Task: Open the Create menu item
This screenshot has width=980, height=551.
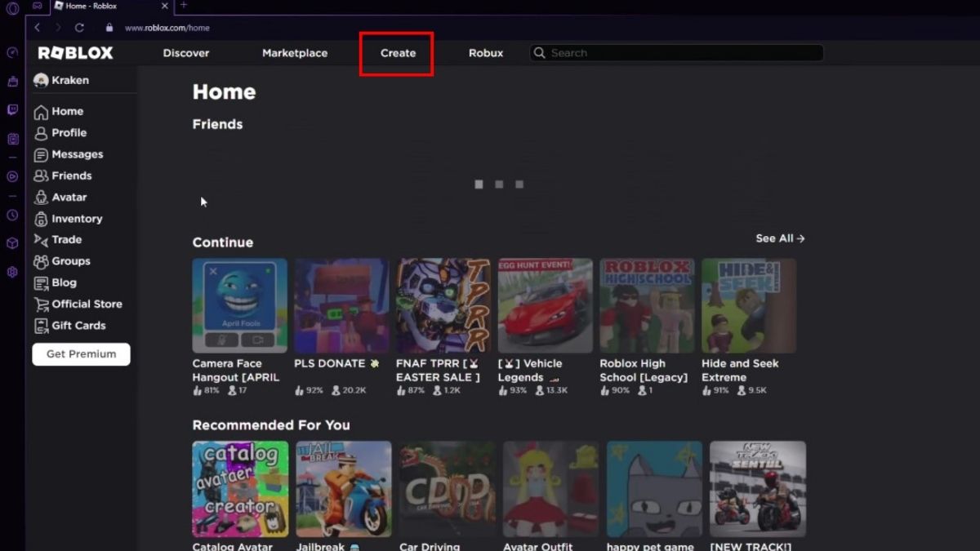Action: click(398, 53)
